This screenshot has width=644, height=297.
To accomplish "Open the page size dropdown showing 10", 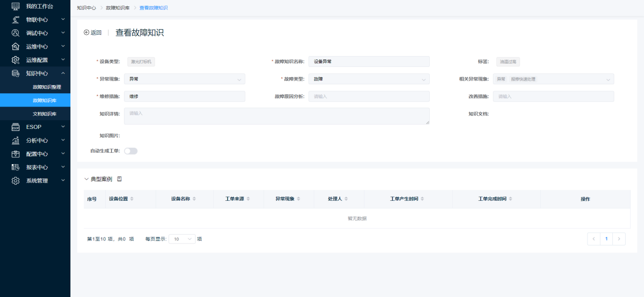I will (182, 239).
